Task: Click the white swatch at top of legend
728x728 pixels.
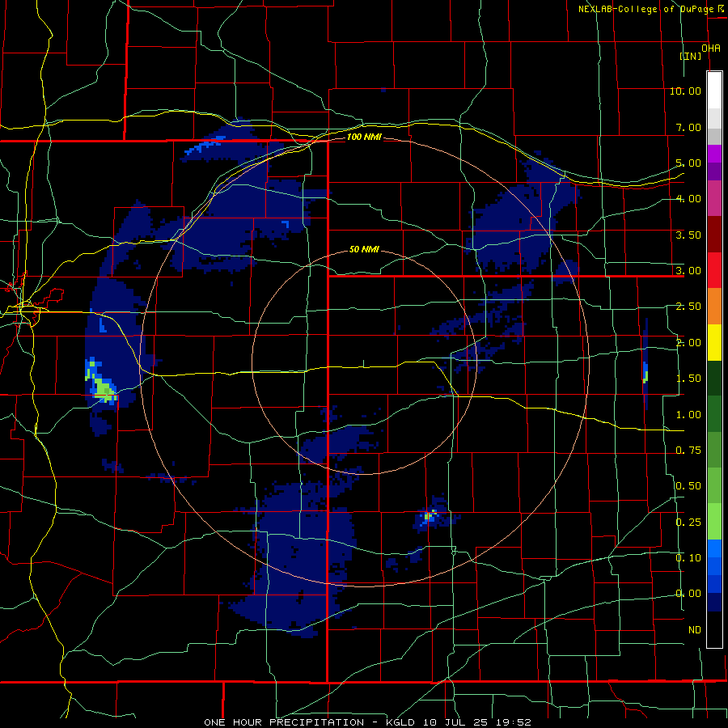Action: tap(714, 90)
